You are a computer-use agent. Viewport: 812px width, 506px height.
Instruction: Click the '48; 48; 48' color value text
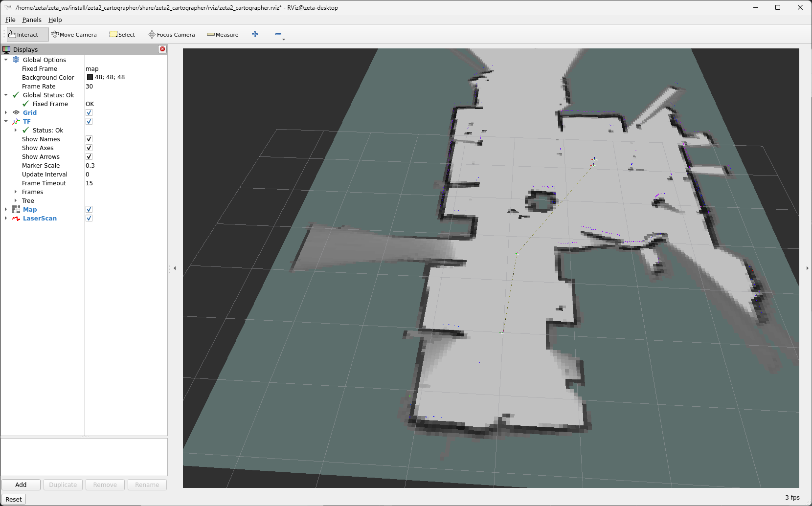point(110,77)
